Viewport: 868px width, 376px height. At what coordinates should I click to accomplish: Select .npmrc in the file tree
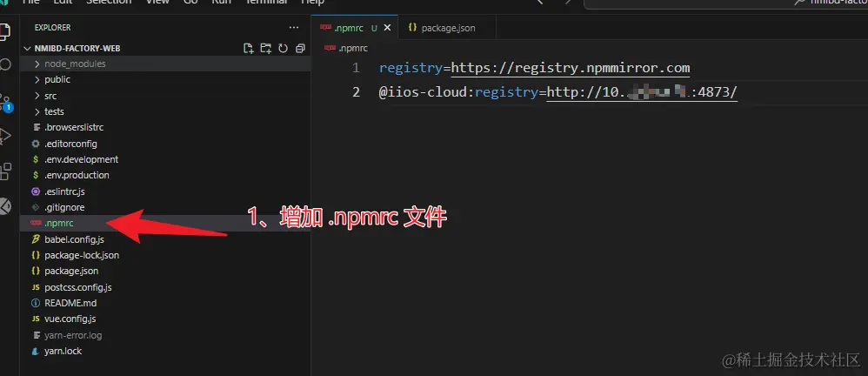pyautogui.click(x=165, y=223)
